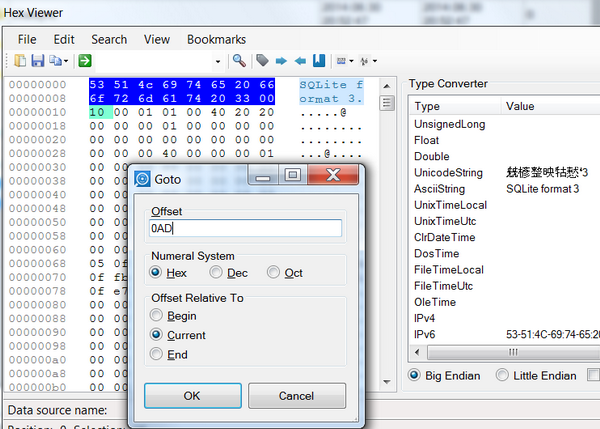This screenshot has width=600, height=429.
Task: Click the bookmark tag icon
Action: click(262, 61)
